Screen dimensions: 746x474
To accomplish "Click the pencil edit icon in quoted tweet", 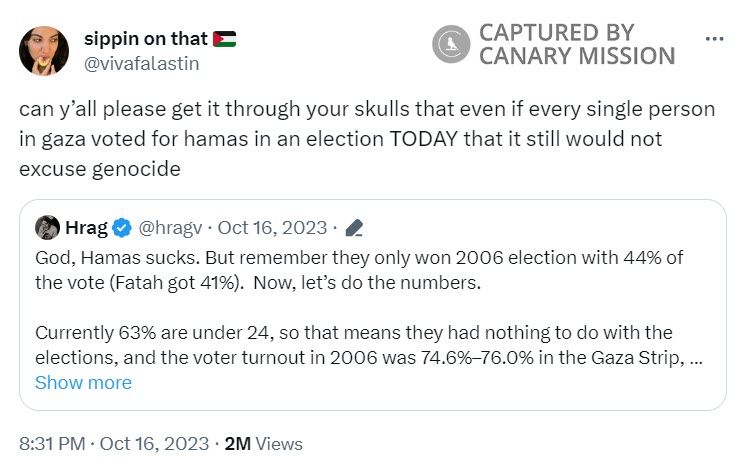I will [x=353, y=227].
